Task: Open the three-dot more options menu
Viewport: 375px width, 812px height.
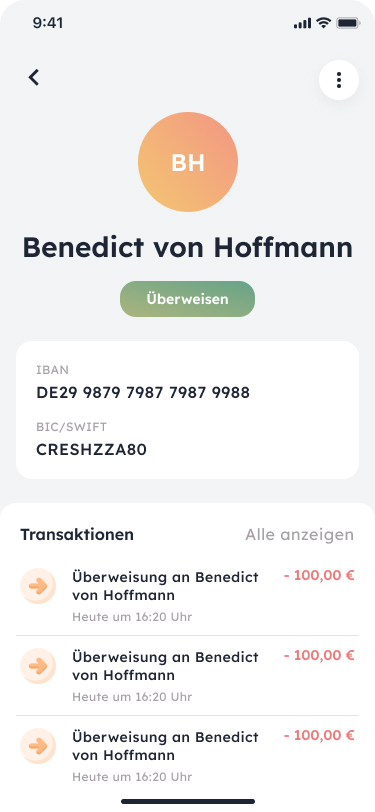Action: (x=339, y=80)
